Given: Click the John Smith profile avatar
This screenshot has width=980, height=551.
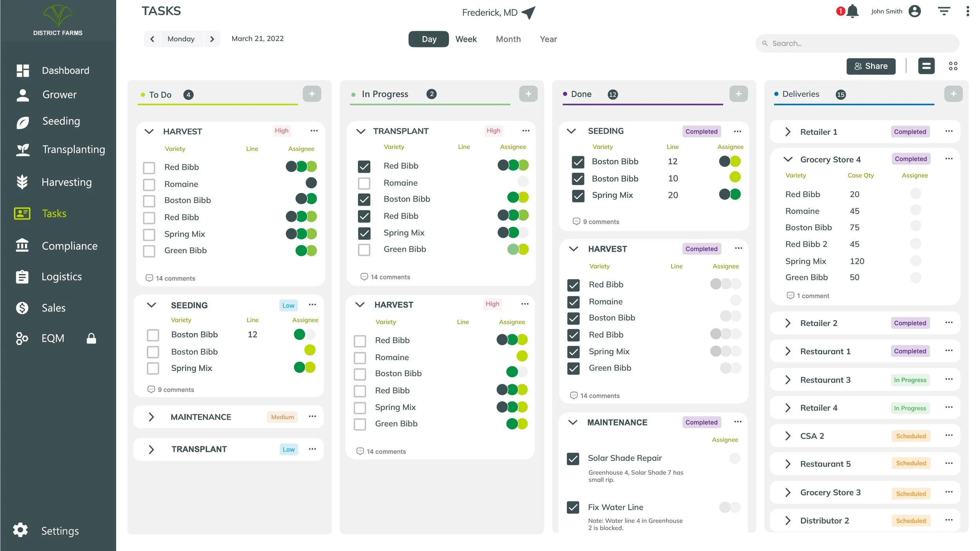Looking at the screenshot, I should [x=915, y=11].
